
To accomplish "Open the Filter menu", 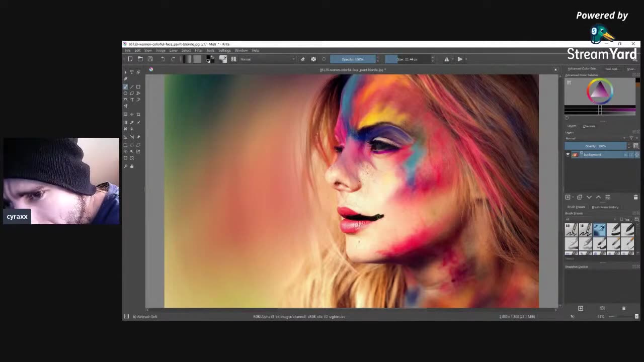I will [199, 50].
